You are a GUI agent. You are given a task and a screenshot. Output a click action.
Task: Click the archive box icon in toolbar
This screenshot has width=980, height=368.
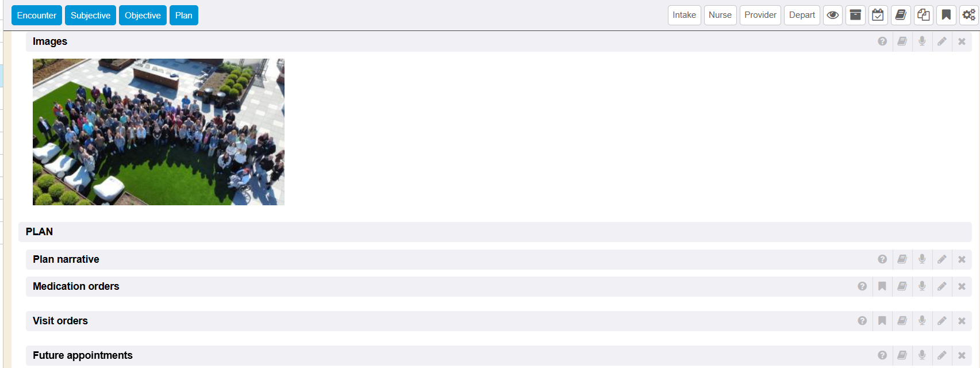[x=855, y=16]
